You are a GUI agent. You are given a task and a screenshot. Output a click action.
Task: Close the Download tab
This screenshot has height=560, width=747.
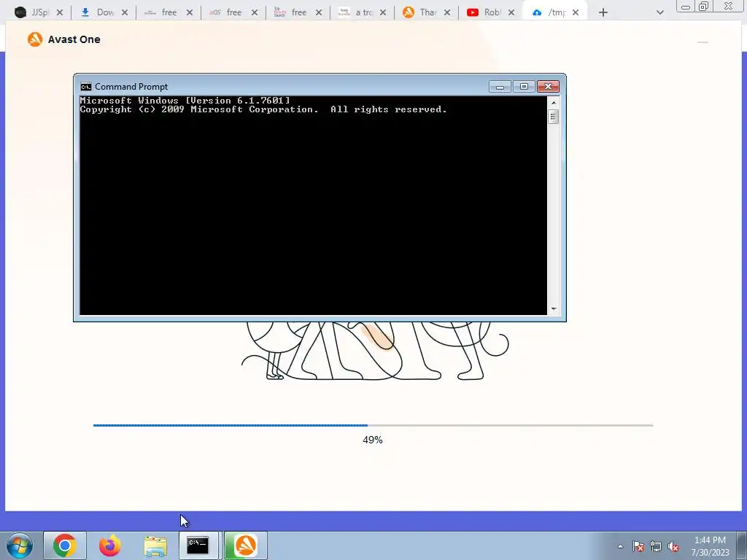tap(124, 12)
